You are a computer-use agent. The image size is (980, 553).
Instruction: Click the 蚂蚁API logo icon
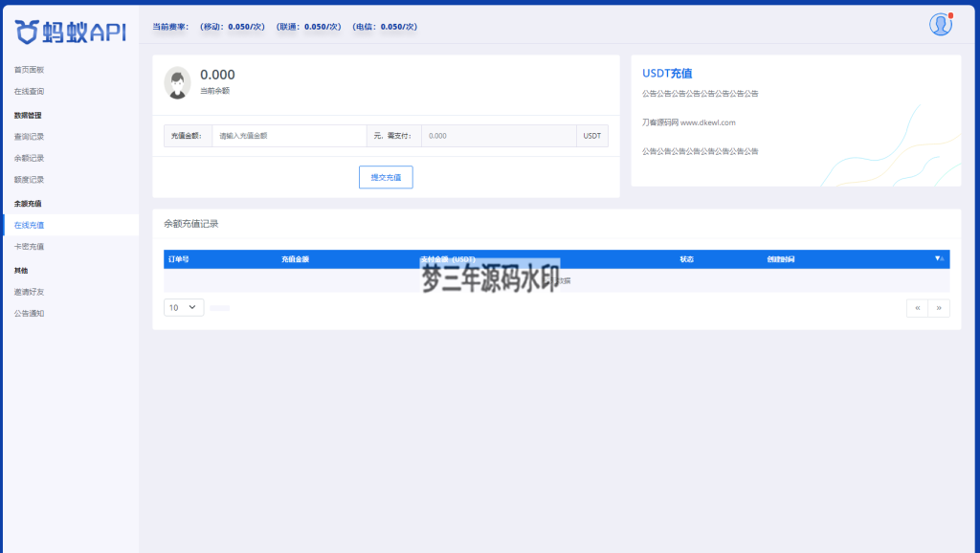pyautogui.click(x=28, y=32)
